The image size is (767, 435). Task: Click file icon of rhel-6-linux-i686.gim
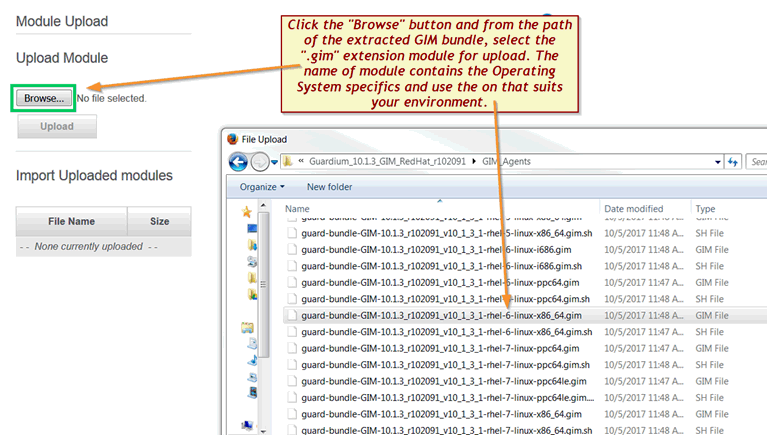[x=292, y=250]
